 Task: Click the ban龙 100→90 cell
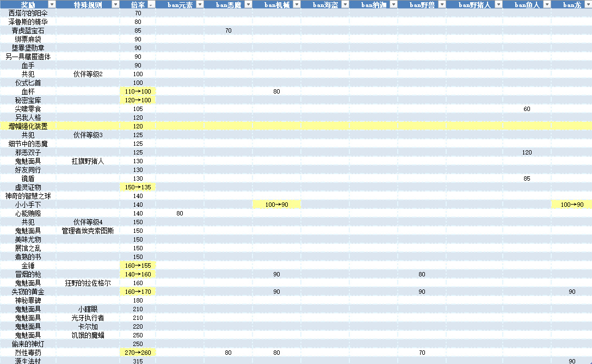click(572, 204)
